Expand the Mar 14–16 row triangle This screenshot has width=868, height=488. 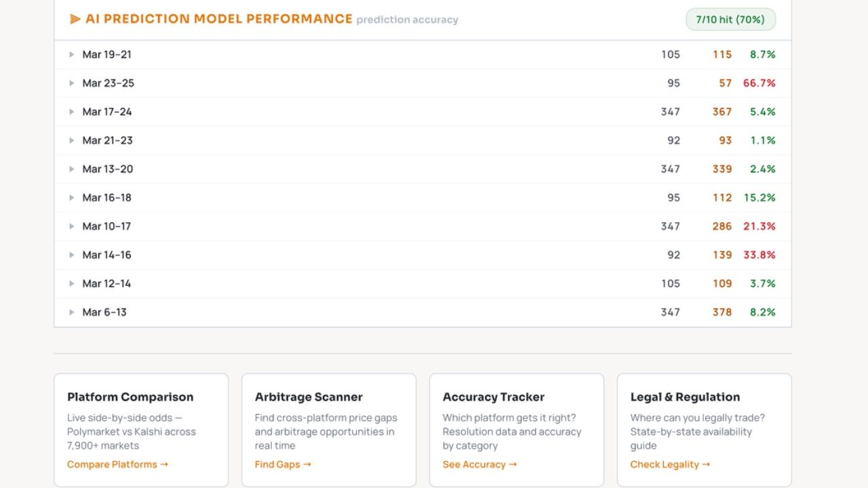71,255
